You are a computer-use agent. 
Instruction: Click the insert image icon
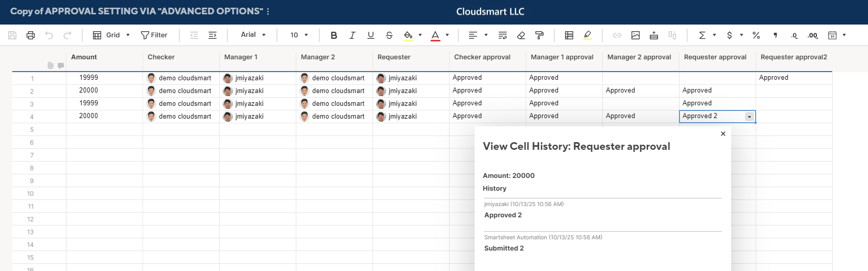pyautogui.click(x=636, y=35)
